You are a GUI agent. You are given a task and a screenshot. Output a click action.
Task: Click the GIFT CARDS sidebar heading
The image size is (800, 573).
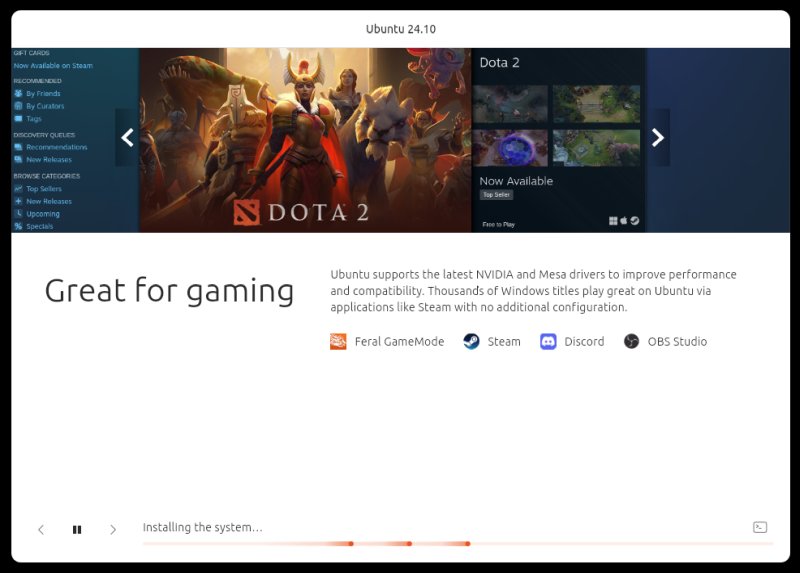click(32, 53)
